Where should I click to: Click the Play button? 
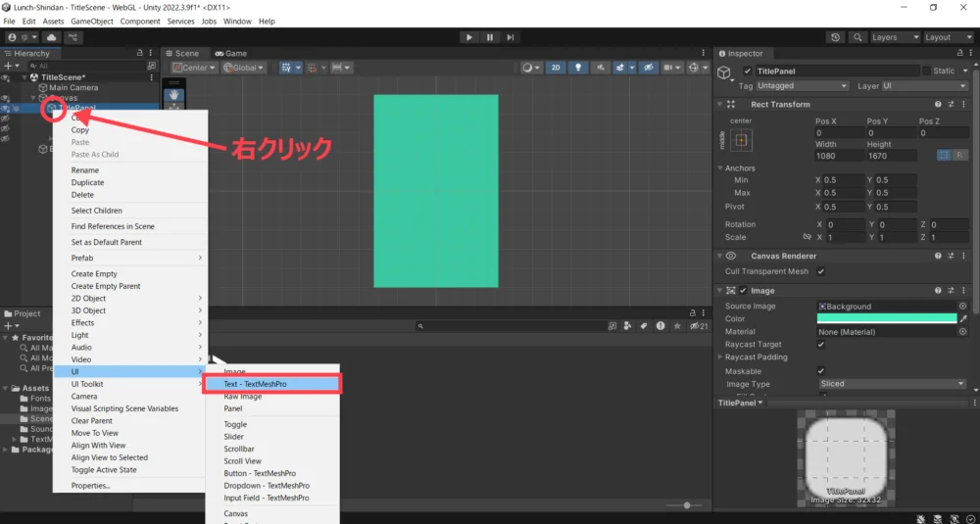pyautogui.click(x=468, y=37)
